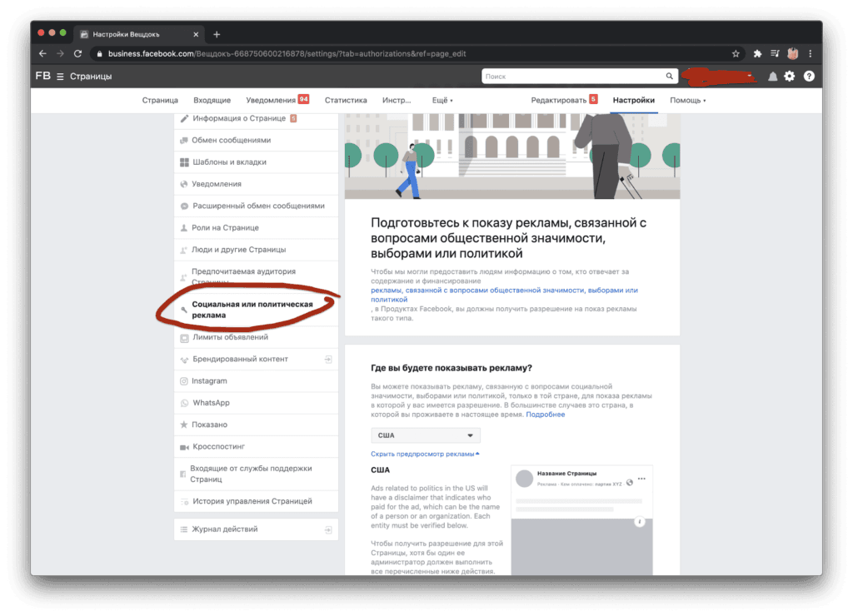Click the Название Страницы text in preview
The image size is (853, 616).
[566, 474]
